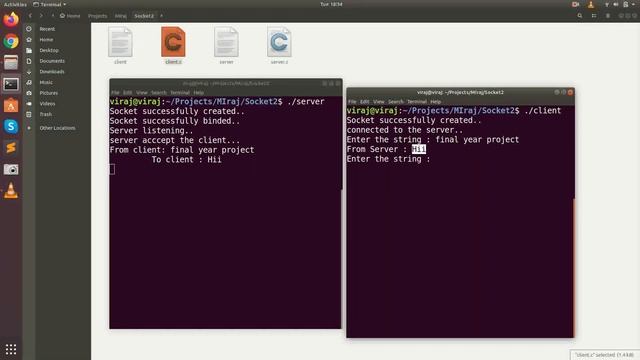
Task: Click Activities in the top bar
Action: tap(15, 4)
